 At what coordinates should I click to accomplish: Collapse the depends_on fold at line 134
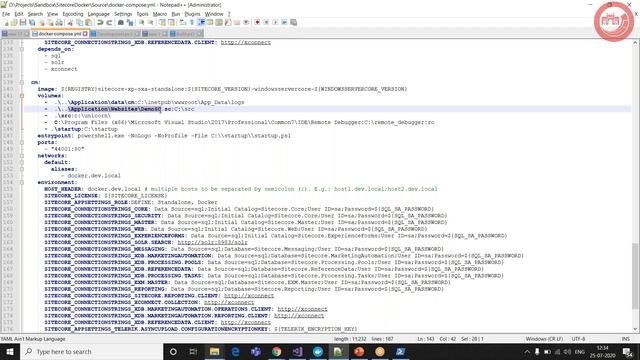tap(22, 49)
